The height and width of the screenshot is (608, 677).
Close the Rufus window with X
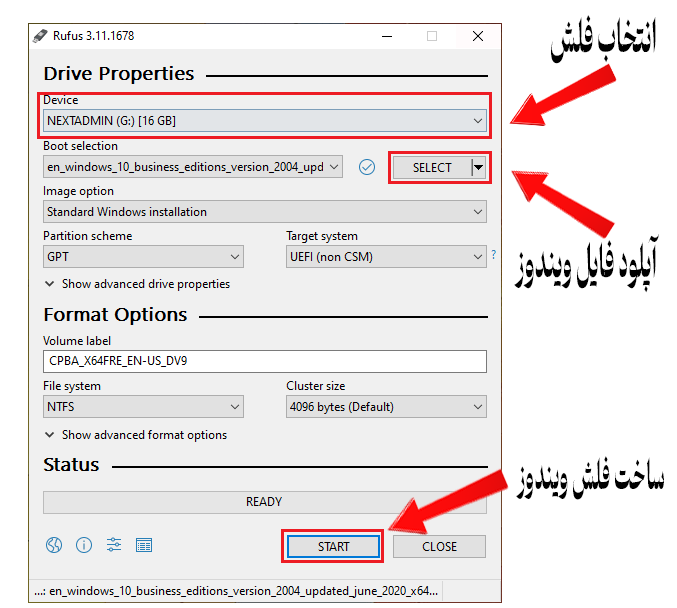click(478, 36)
